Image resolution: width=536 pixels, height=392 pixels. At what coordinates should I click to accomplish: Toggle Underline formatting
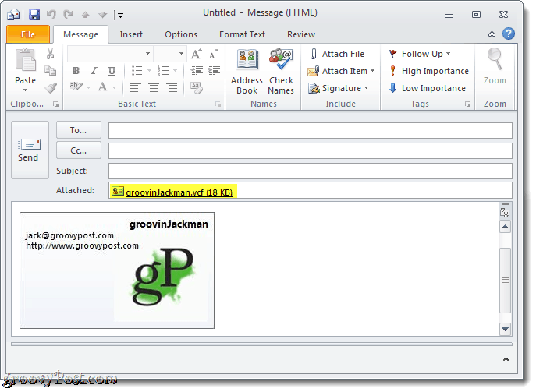[112, 71]
